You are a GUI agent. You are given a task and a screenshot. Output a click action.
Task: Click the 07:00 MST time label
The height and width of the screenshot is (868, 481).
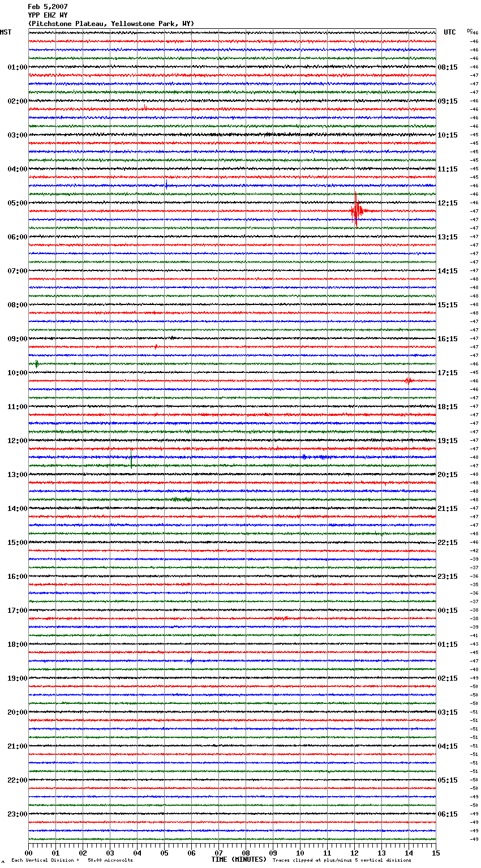[18, 271]
